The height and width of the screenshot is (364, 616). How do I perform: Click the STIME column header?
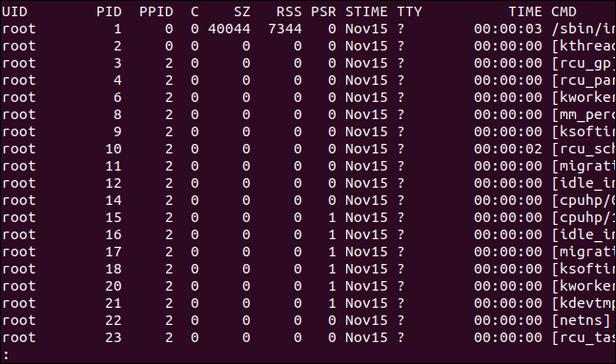[x=366, y=11]
